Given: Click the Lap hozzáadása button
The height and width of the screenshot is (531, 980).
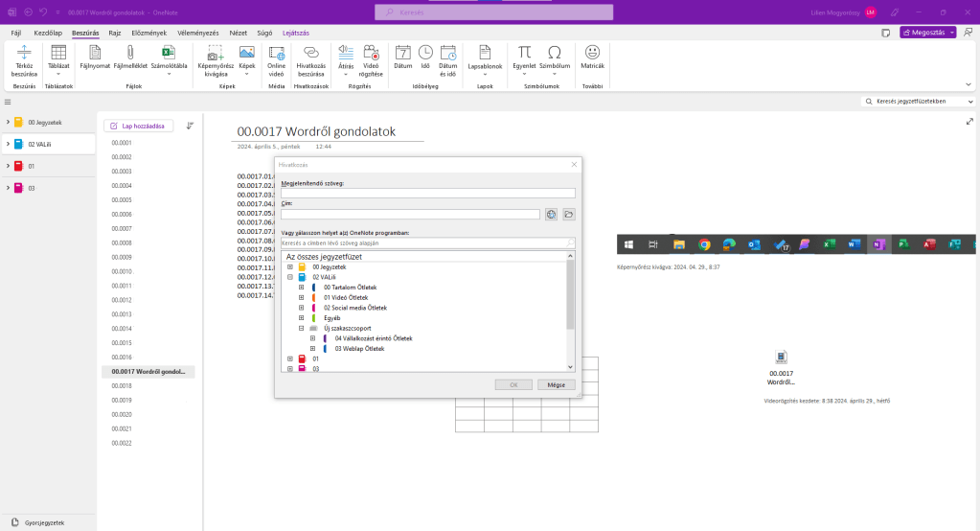Looking at the screenshot, I should click(x=139, y=126).
